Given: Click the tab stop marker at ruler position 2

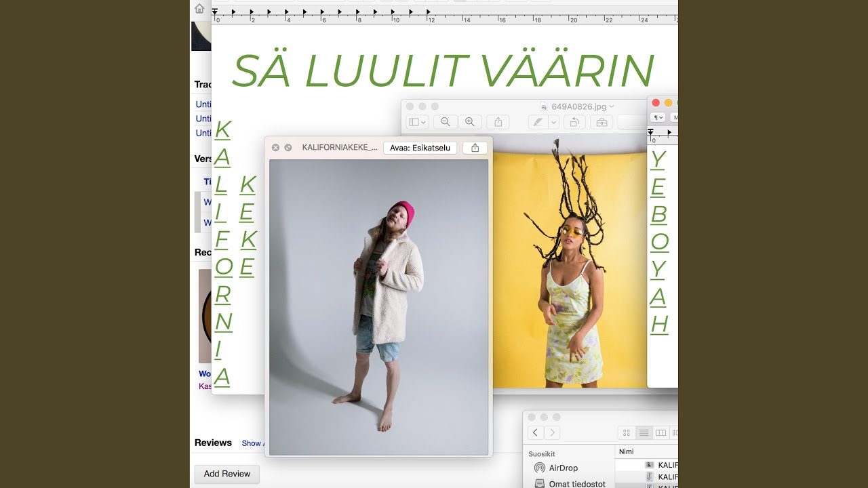Looking at the screenshot, I should tap(252, 12).
